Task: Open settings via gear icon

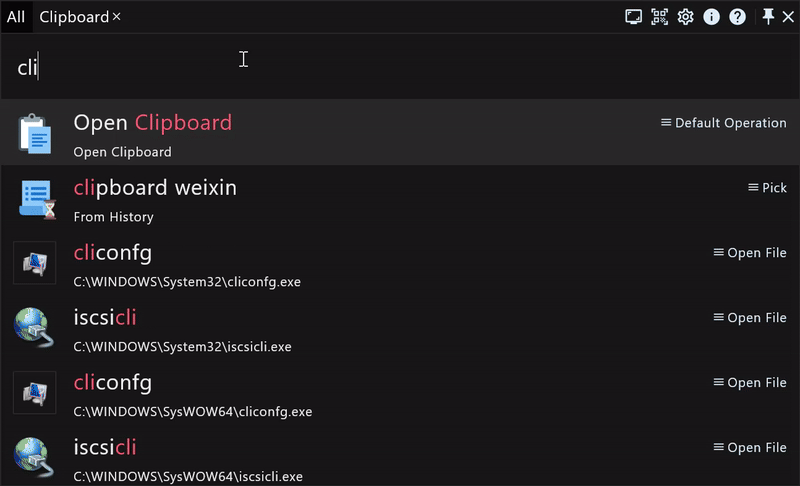Action: point(685,17)
